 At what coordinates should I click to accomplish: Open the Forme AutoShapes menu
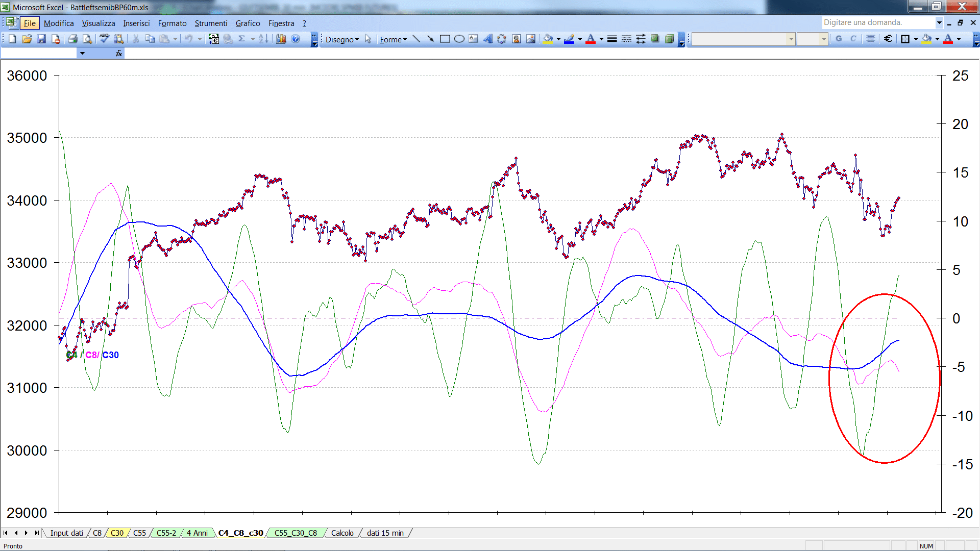point(393,39)
